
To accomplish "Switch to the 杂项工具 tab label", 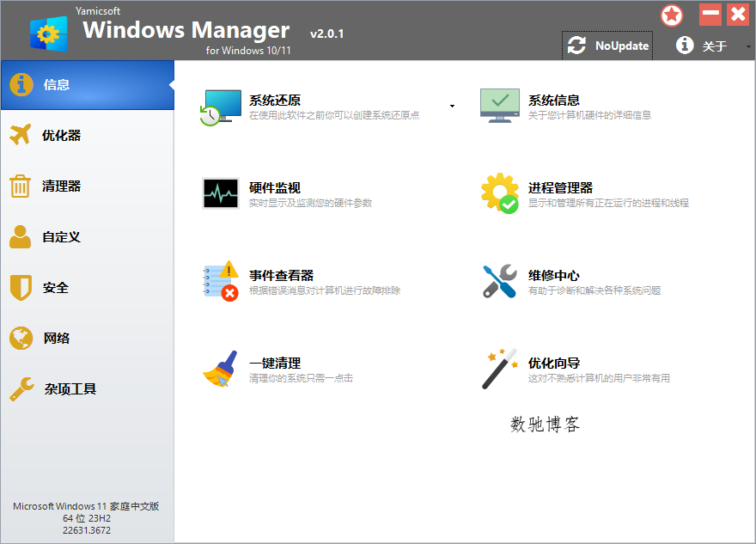I will 70,389.
